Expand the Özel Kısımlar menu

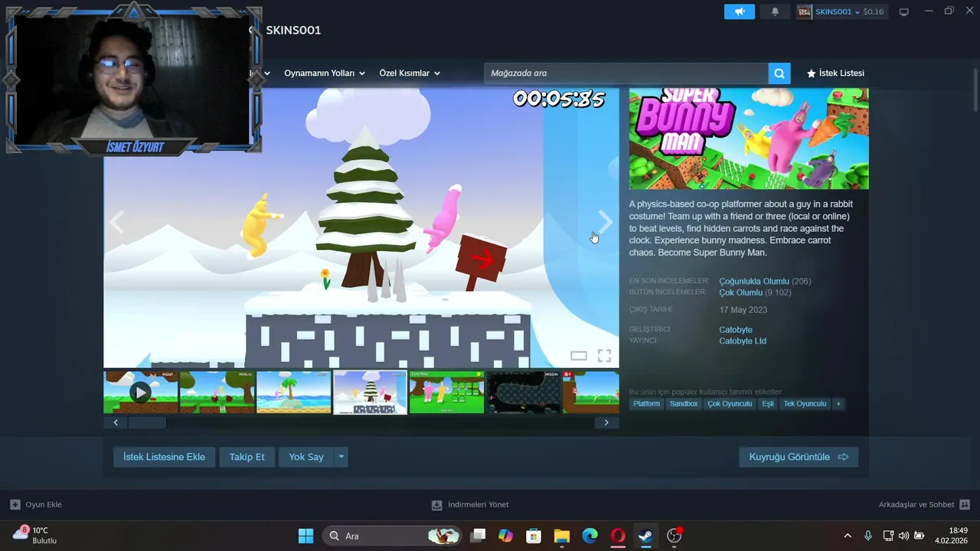coord(437,73)
